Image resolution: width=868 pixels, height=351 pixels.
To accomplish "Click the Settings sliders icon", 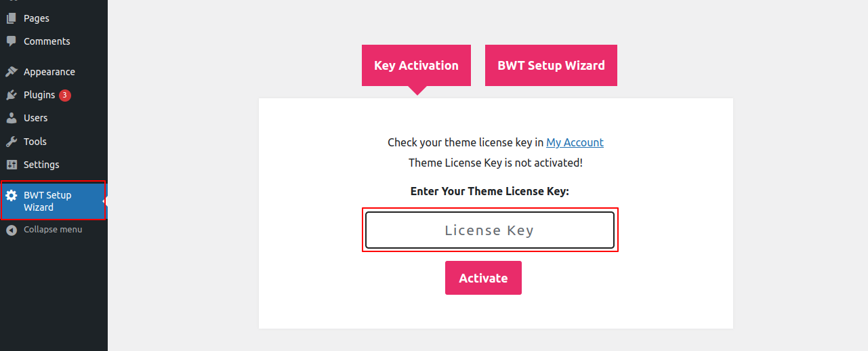I will click(11, 165).
